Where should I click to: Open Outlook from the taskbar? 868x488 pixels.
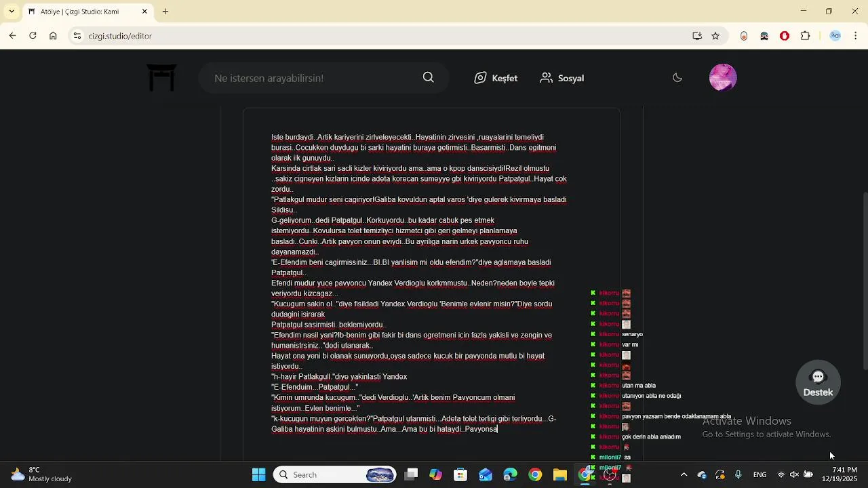(486, 474)
